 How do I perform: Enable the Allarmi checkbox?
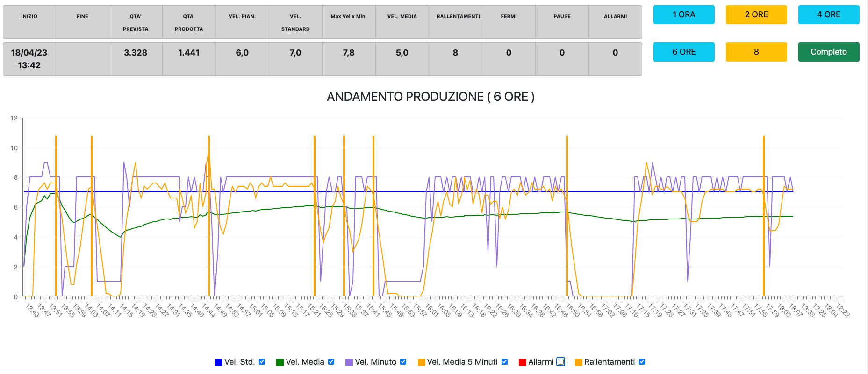pyautogui.click(x=561, y=361)
